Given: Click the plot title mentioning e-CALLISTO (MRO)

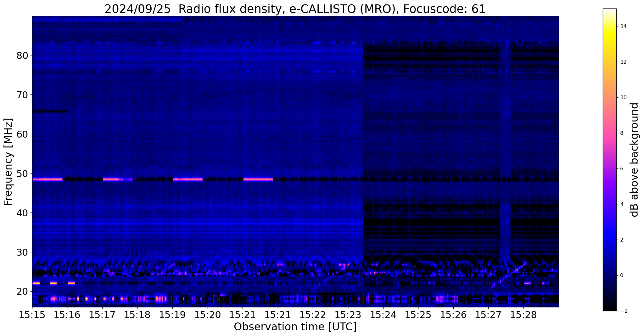Looking at the screenshot, I should click(x=295, y=9).
